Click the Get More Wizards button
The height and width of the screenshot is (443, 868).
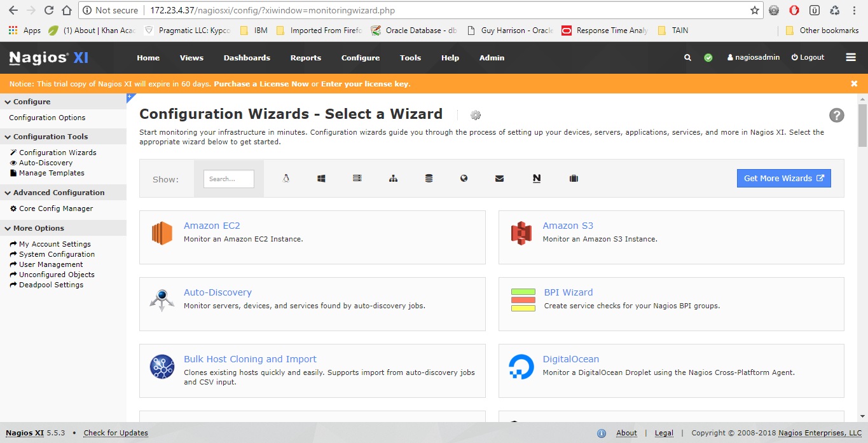pos(784,179)
